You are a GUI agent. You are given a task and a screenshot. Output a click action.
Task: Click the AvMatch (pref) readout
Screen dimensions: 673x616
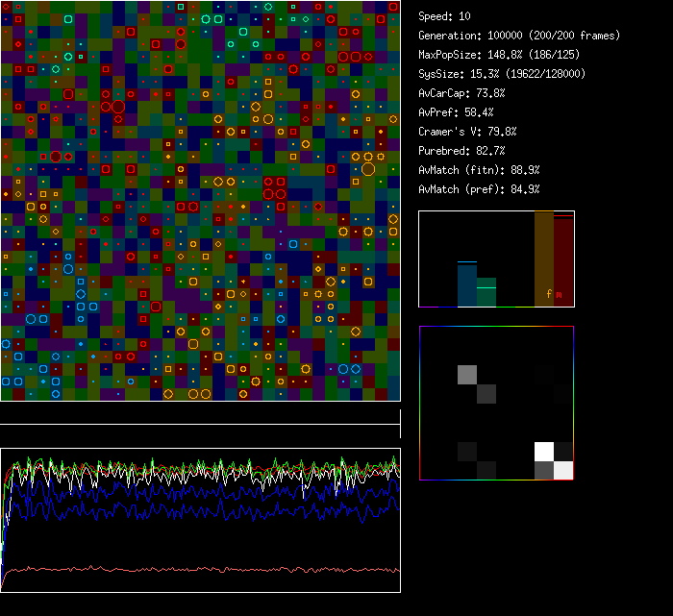click(479, 189)
